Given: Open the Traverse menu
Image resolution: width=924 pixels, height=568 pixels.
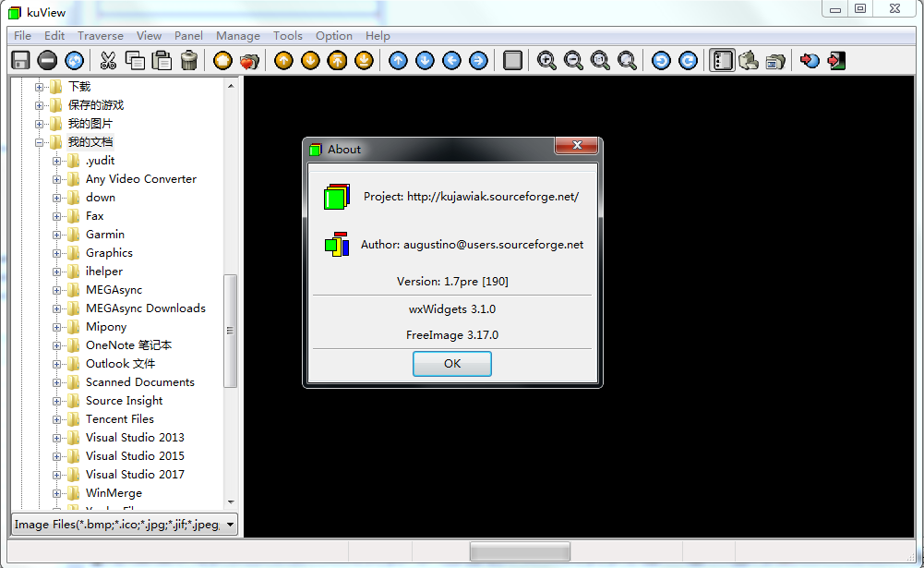Looking at the screenshot, I should [x=100, y=35].
